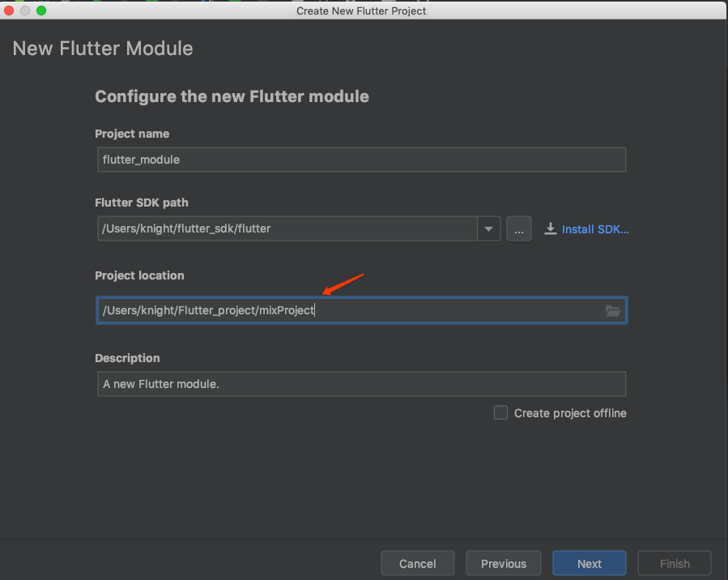The height and width of the screenshot is (580, 728).
Task: Go back with the Previous button
Action: point(504,563)
